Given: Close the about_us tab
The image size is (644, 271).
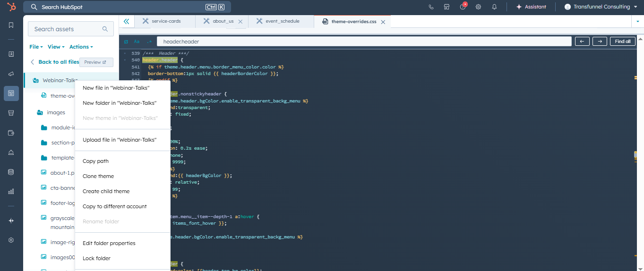Looking at the screenshot, I should click(240, 22).
